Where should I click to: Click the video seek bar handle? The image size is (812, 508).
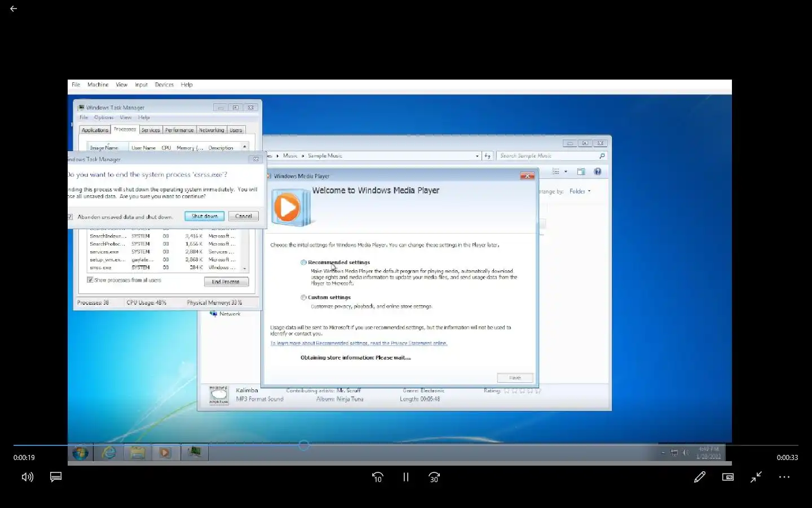point(304,445)
